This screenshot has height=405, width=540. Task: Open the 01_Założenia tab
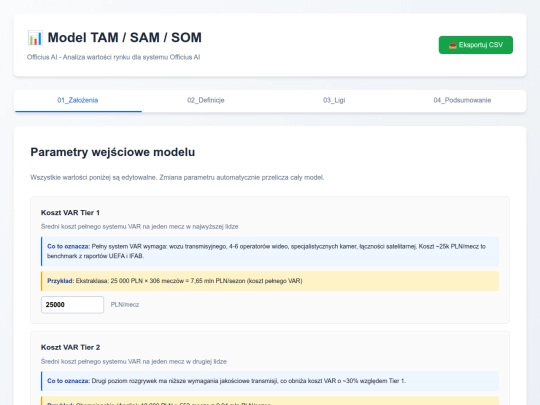[x=78, y=101]
